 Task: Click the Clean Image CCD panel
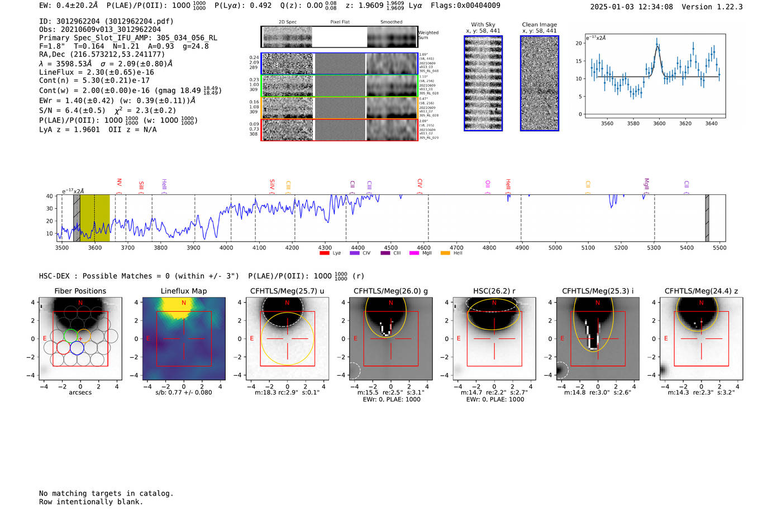[x=540, y=83]
